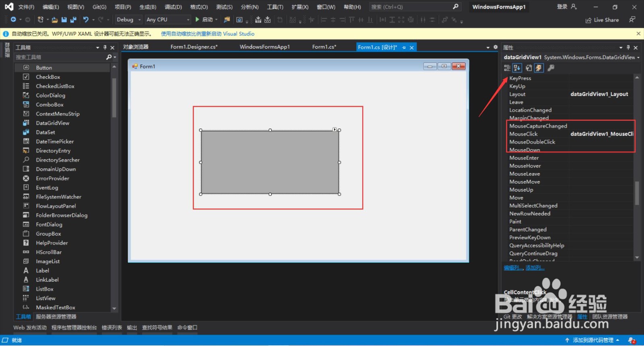Click the 编辑列 link in Properties
Screen dimensions: 644x346
[x=513, y=268]
